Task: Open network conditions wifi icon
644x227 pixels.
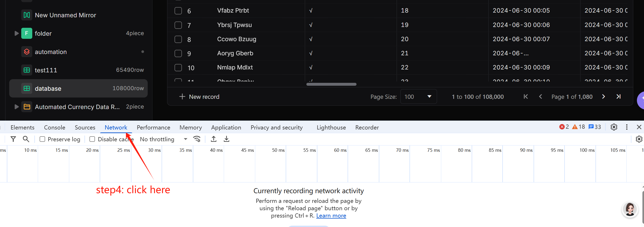Action: click(x=197, y=139)
